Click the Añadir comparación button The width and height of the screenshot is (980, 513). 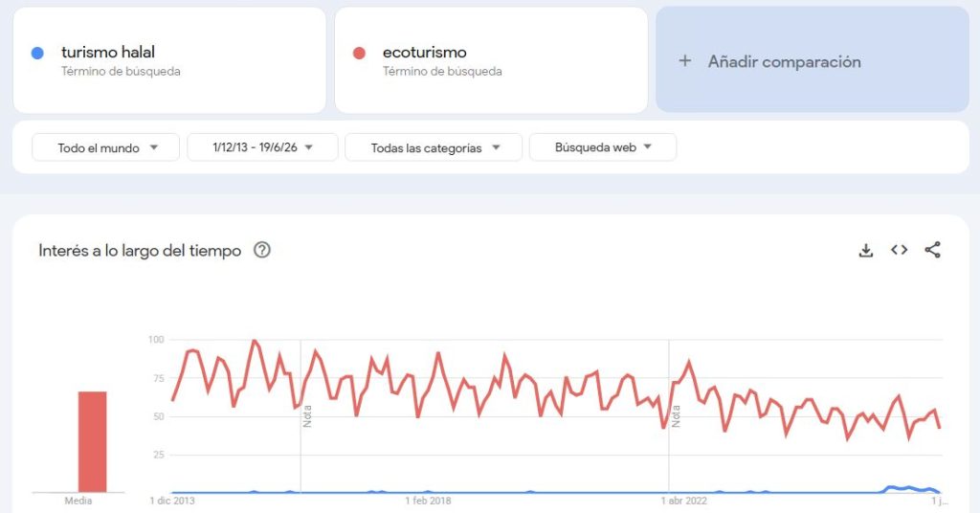[813, 60]
